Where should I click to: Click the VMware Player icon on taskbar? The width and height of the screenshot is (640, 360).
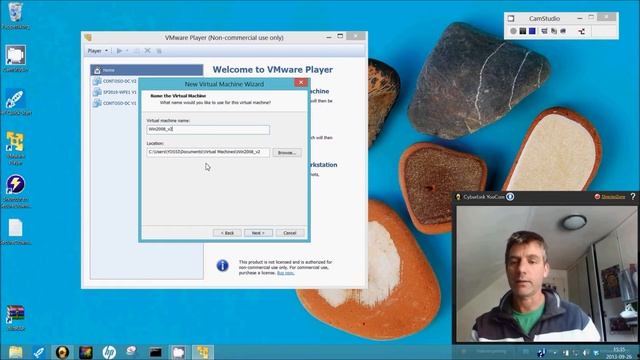tap(202, 352)
